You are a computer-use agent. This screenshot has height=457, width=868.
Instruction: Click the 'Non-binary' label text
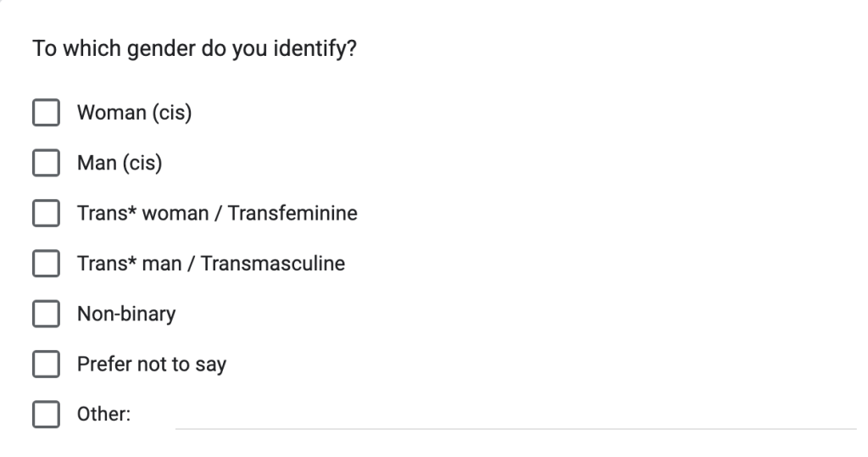(126, 315)
